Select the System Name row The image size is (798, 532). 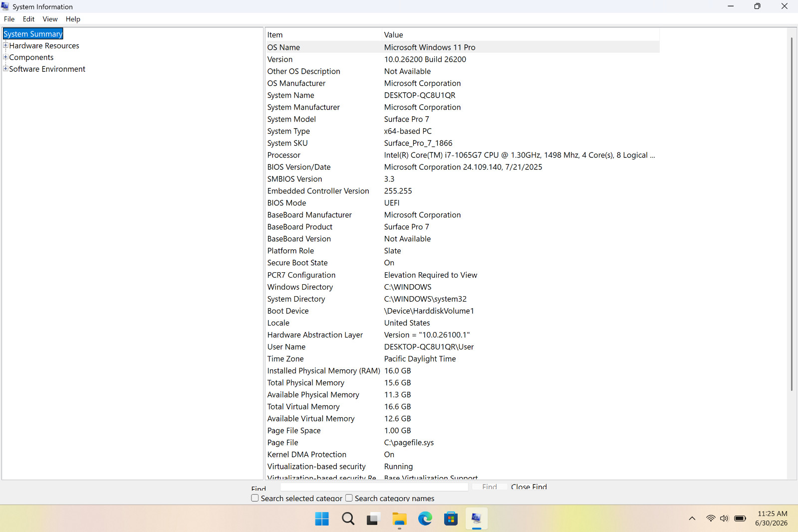[x=463, y=95]
